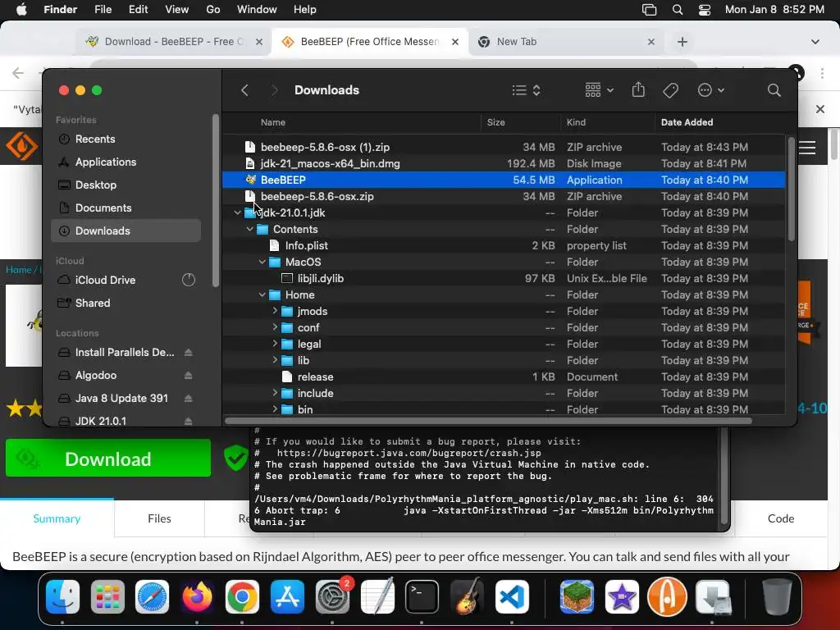The height and width of the screenshot is (630, 840).
Task: Close the BeeBEEP (Free Office Messenger) tab
Action: click(454, 42)
